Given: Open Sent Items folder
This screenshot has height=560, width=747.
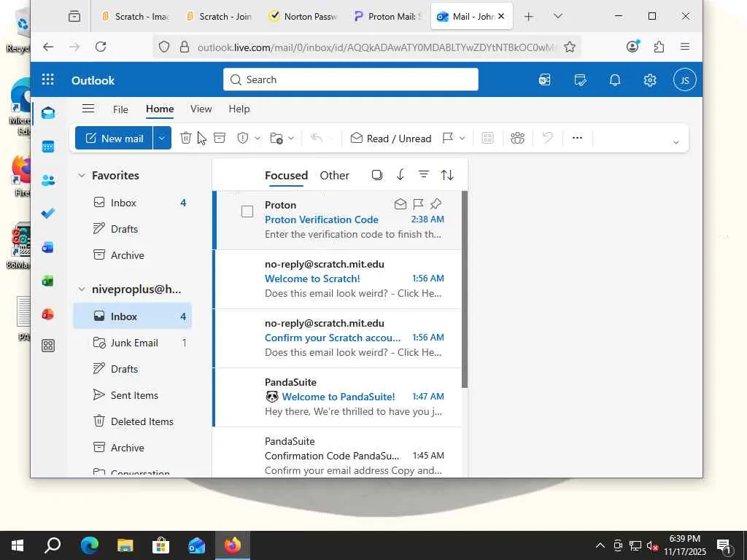Looking at the screenshot, I should tap(133, 395).
